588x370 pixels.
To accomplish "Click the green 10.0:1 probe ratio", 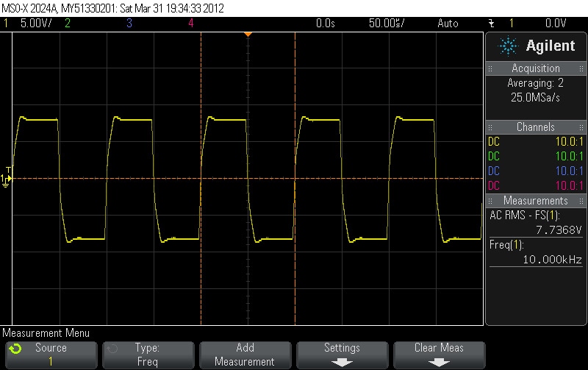I will [570, 157].
